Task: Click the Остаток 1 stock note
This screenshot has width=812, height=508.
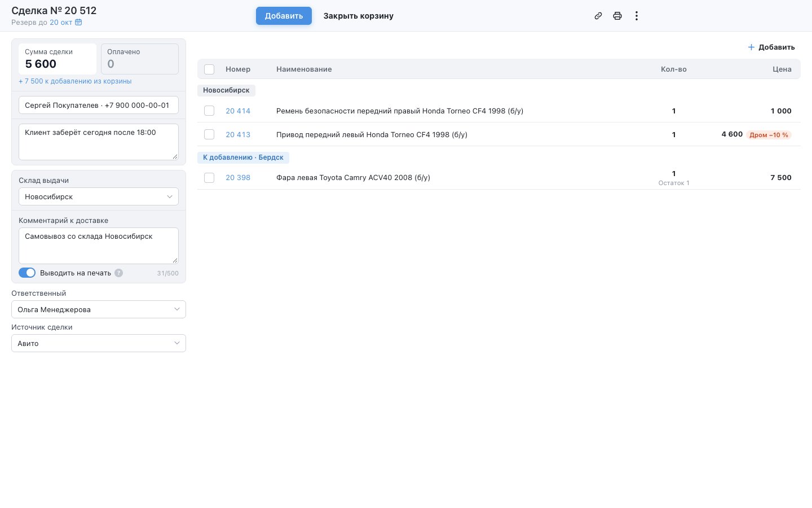Action: click(674, 183)
